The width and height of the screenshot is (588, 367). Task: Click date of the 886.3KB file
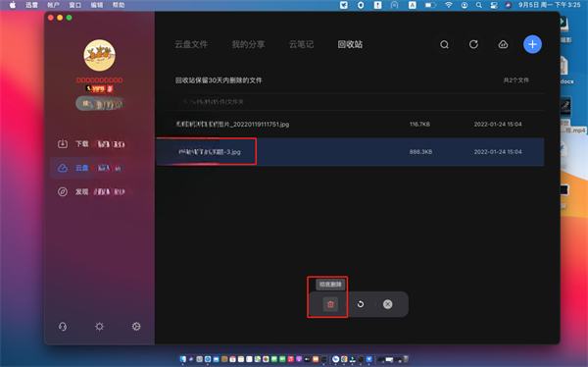tap(498, 152)
